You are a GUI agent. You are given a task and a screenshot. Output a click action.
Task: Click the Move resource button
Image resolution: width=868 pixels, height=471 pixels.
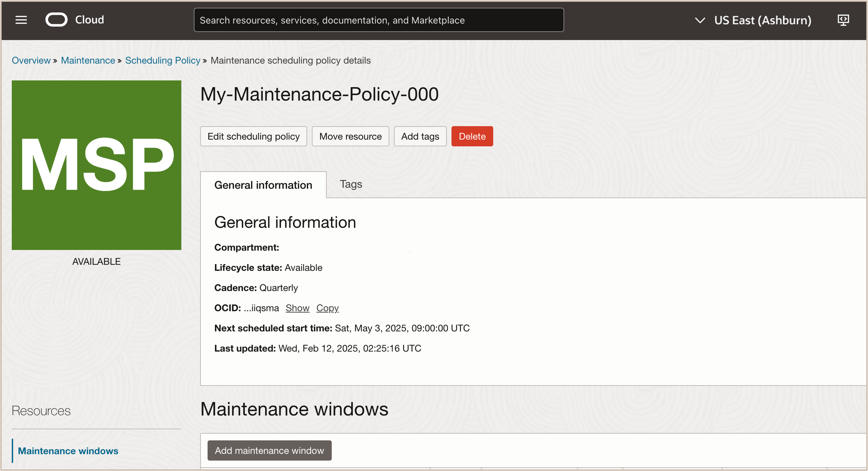pos(350,136)
